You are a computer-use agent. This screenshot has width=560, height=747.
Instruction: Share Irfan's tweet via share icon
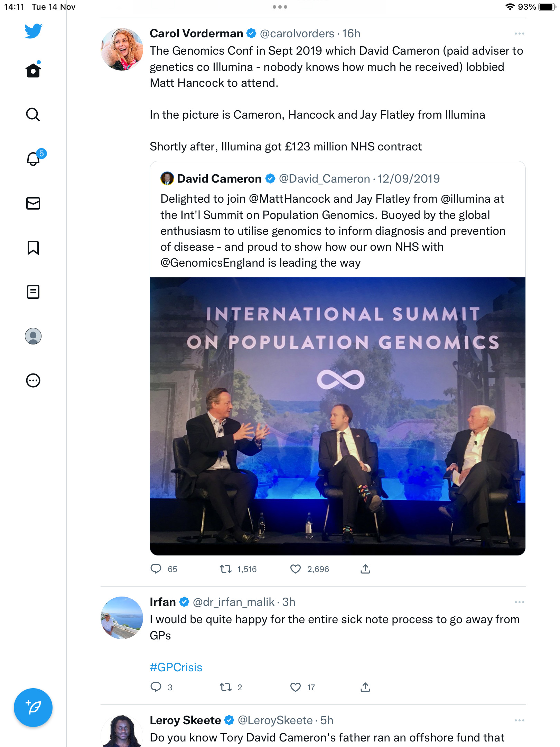(x=365, y=687)
